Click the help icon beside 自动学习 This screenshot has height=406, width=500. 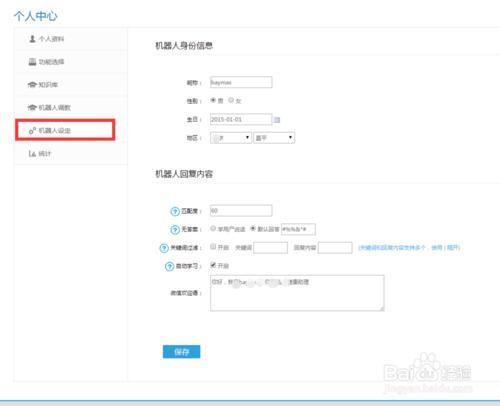pos(170,266)
